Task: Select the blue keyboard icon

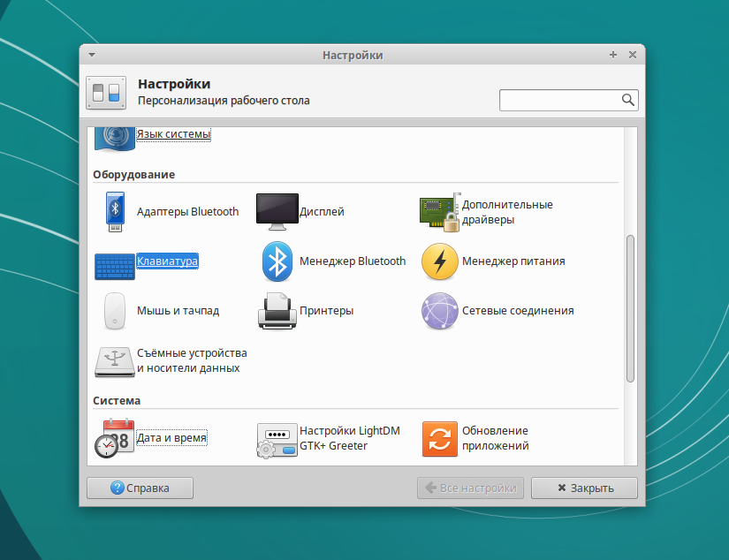Action: 114,266
